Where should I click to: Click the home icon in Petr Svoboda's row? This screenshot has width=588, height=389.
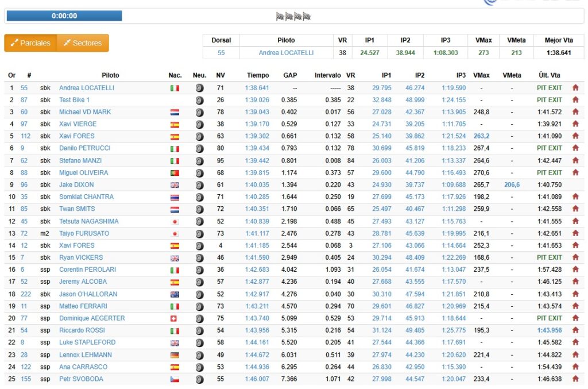point(575,379)
